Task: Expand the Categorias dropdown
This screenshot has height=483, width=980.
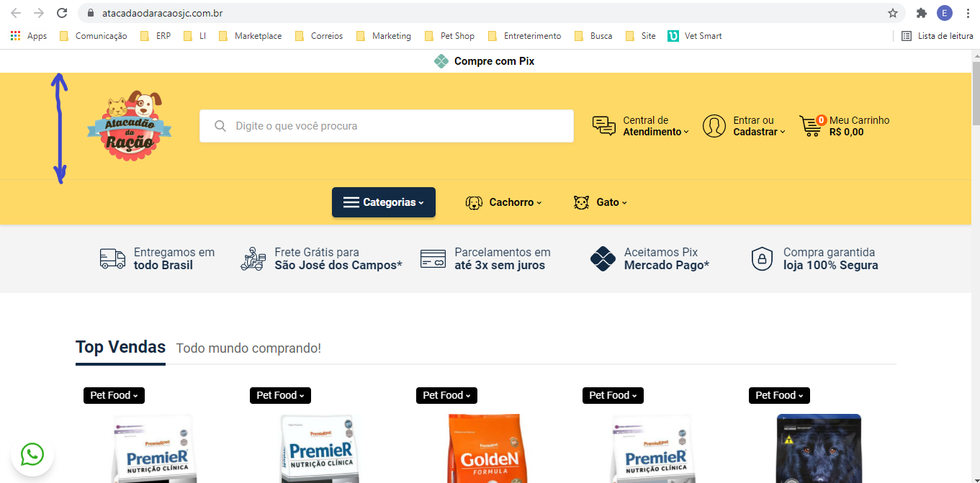Action: point(384,202)
